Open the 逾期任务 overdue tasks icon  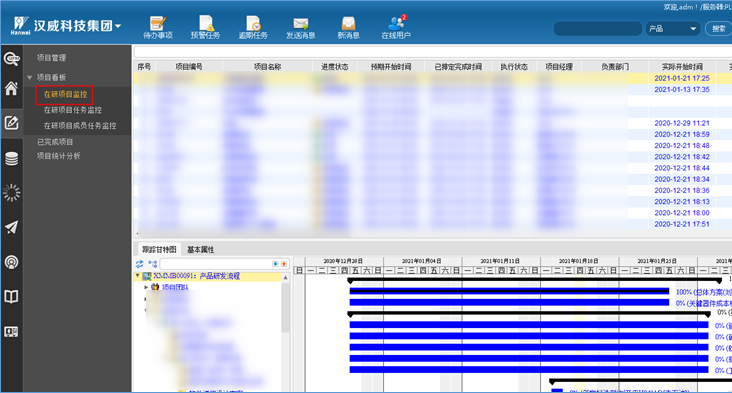(253, 27)
